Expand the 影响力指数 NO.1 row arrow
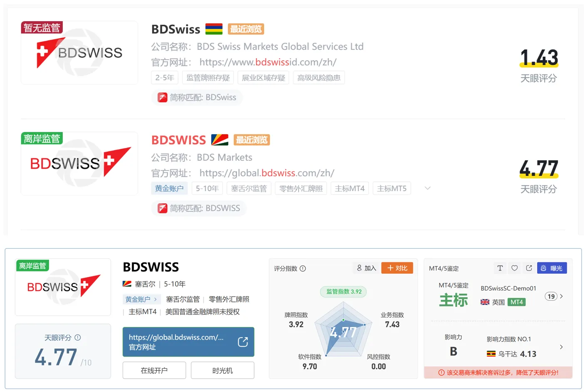 tap(562, 347)
